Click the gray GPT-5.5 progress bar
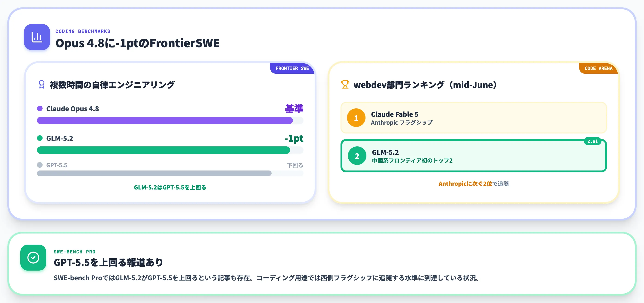Viewport: 644px width, 303px height. click(170, 173)
